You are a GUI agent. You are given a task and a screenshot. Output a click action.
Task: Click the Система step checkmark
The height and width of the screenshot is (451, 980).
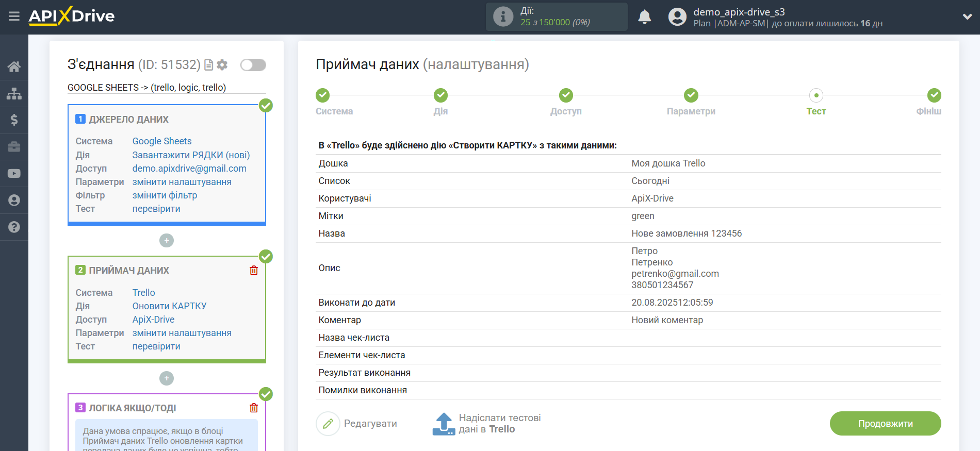pos(322,95)
